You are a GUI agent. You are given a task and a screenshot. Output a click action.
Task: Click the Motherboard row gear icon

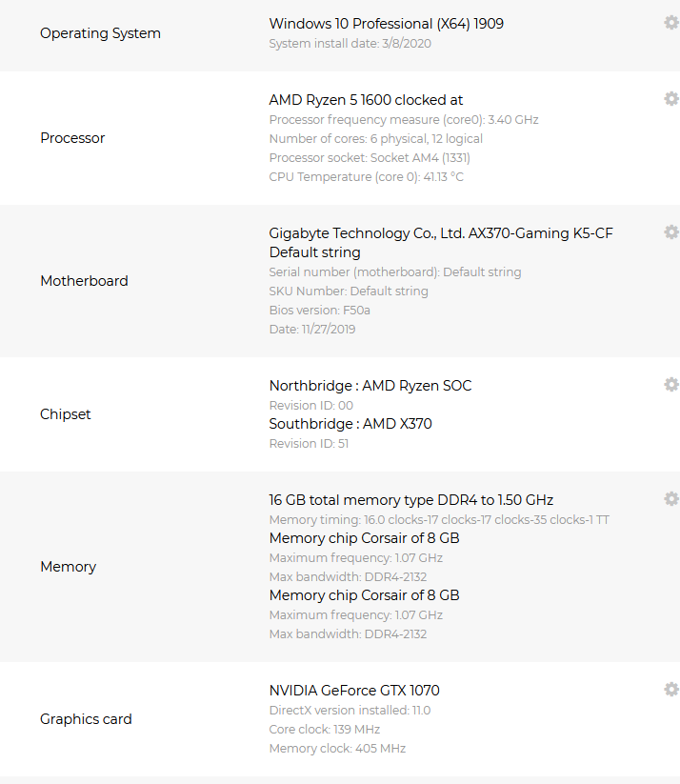point(671,232)
